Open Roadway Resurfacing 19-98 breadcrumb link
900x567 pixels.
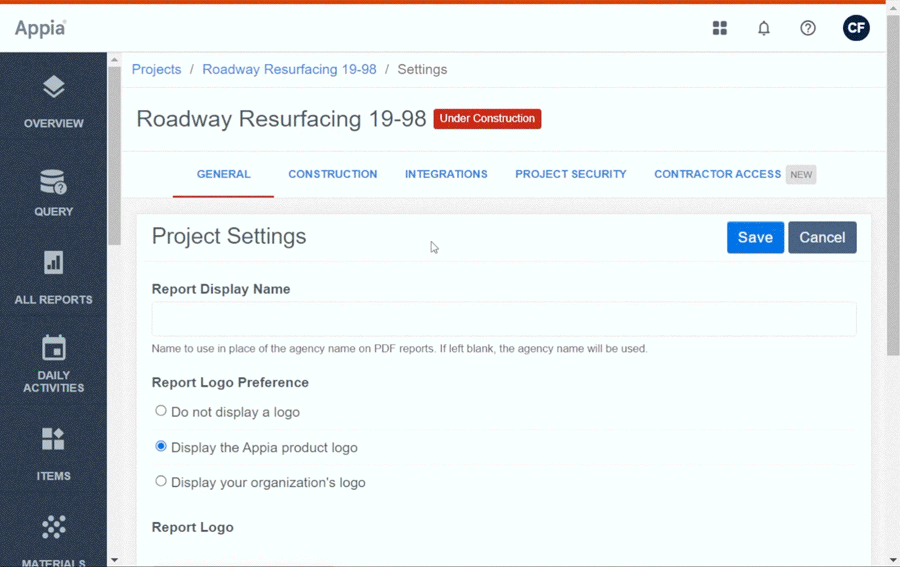coord(289,69)
